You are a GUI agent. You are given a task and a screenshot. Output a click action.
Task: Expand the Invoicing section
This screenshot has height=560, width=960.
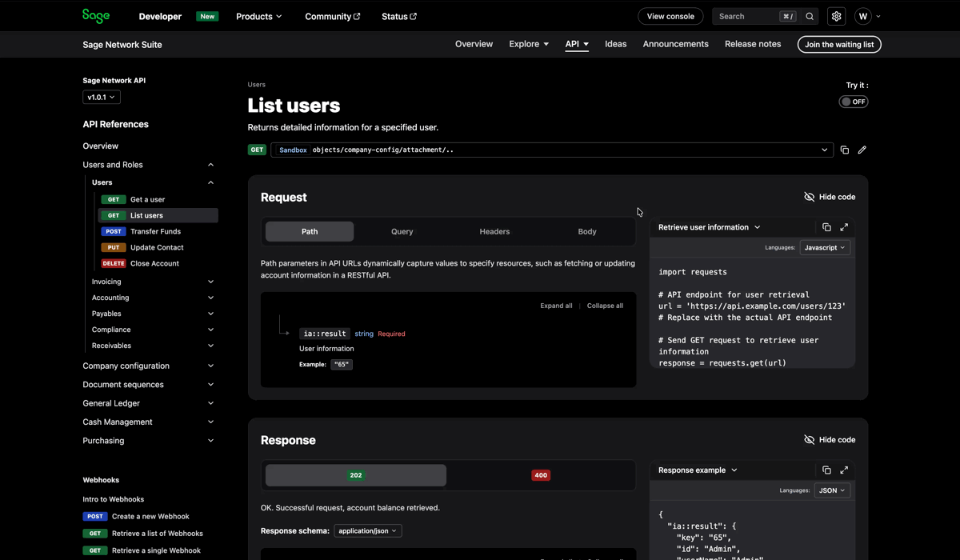tap(211, 282)
